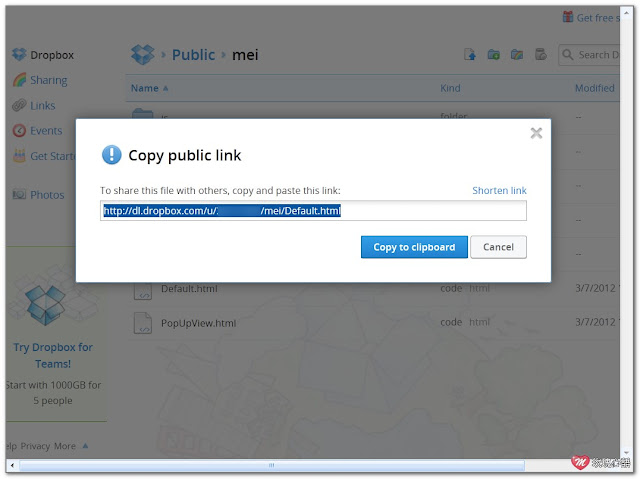Click the Photos picture icon
Image resolution: width=640 pixels, height=479 pixels.
(19, 194)
